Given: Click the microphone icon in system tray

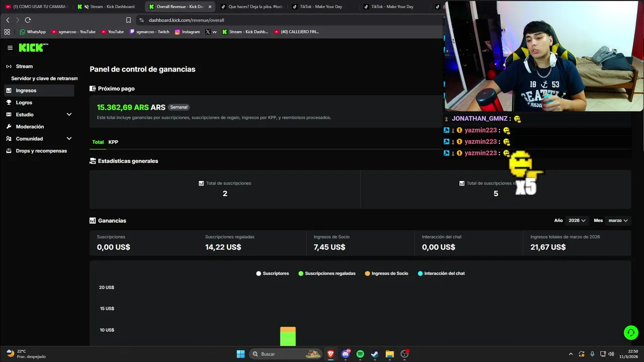Looking at the screenshot, I should (x=592, y=354).
